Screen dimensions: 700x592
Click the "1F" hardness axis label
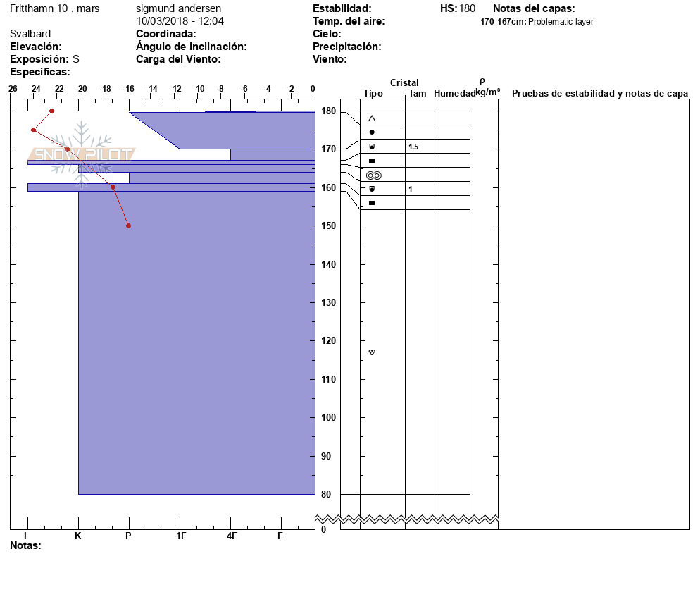[180, 536]
